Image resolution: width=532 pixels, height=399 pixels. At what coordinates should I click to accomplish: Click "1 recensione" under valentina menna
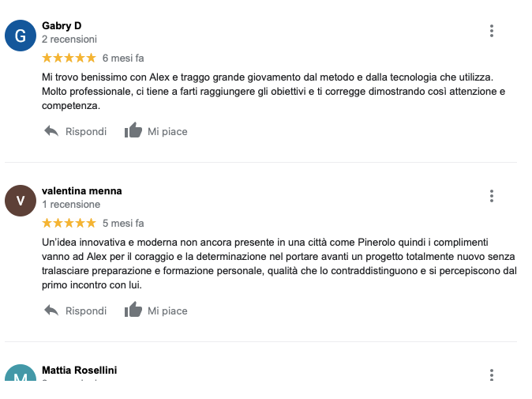coord(70,205)
